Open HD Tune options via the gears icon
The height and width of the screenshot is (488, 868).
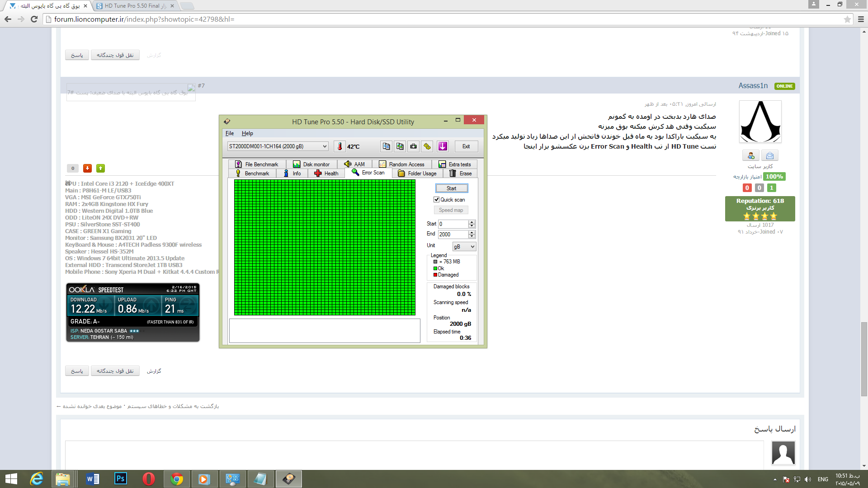click(427, 146)
